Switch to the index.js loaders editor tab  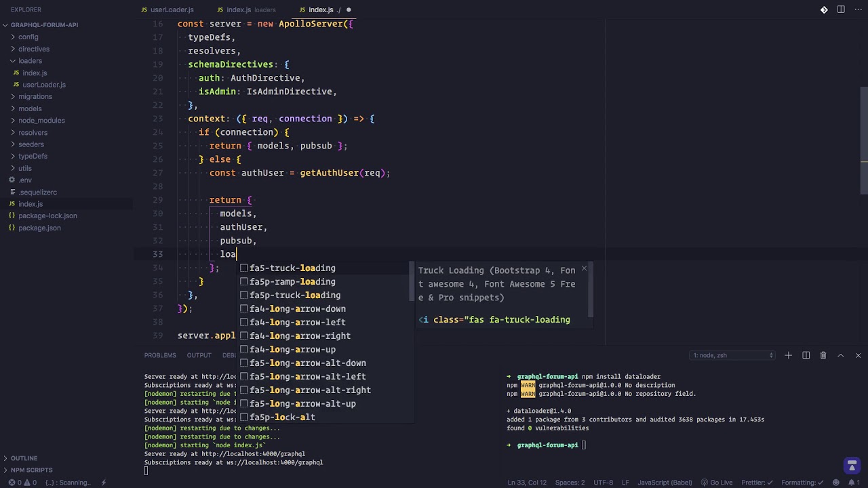click(251, 9)
